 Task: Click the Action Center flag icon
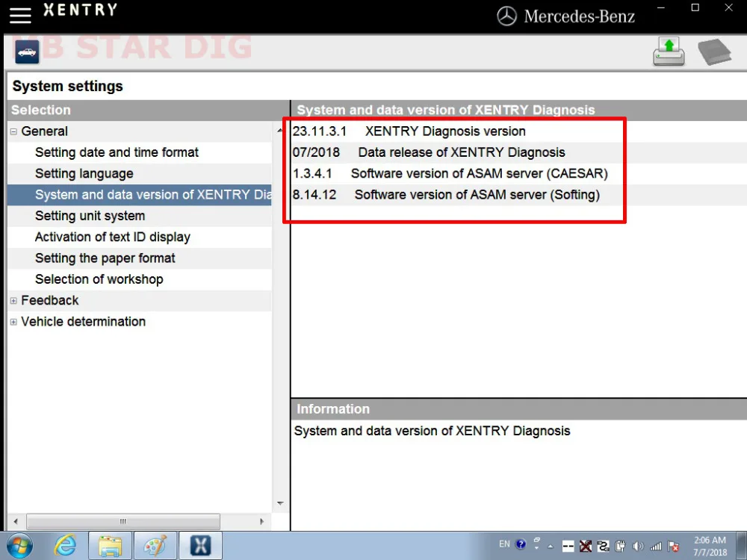pos(674,547)
